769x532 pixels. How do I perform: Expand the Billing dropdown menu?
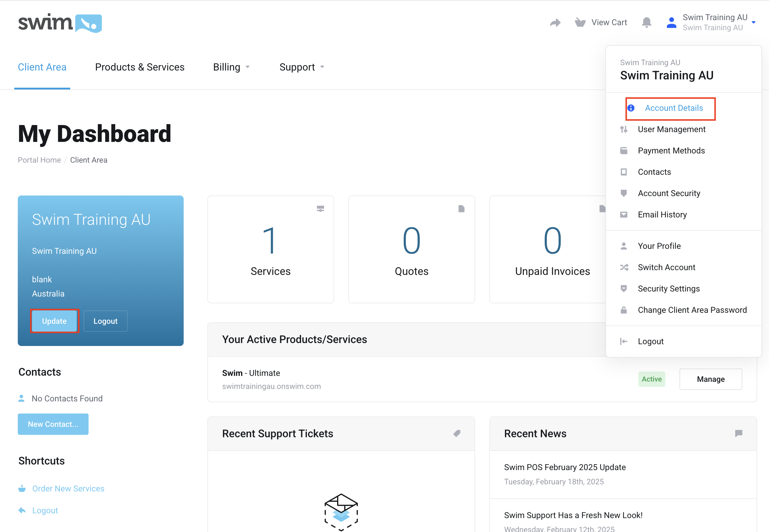(x=231, y=67)
